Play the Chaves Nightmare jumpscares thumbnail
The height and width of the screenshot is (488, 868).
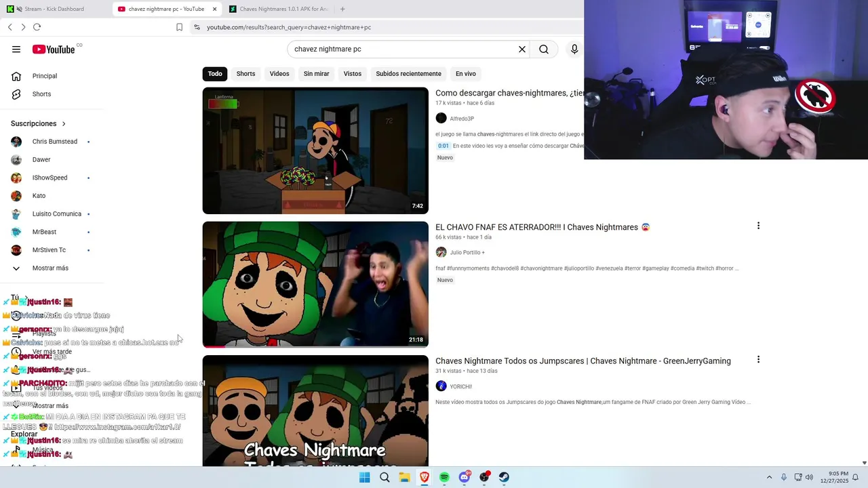(315, 411)
